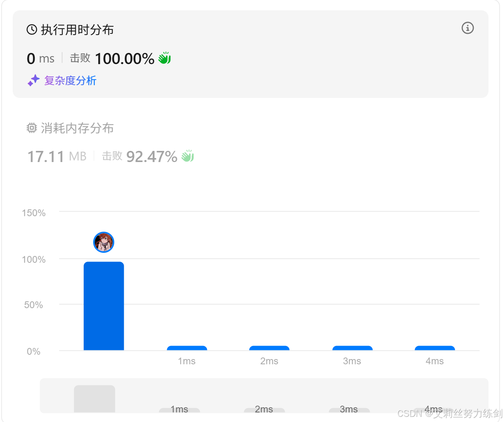Screen dimensions: 504x422
Task: Click the info icon in runtime panel
Action: pyautogui.click(x=467, y=28)
